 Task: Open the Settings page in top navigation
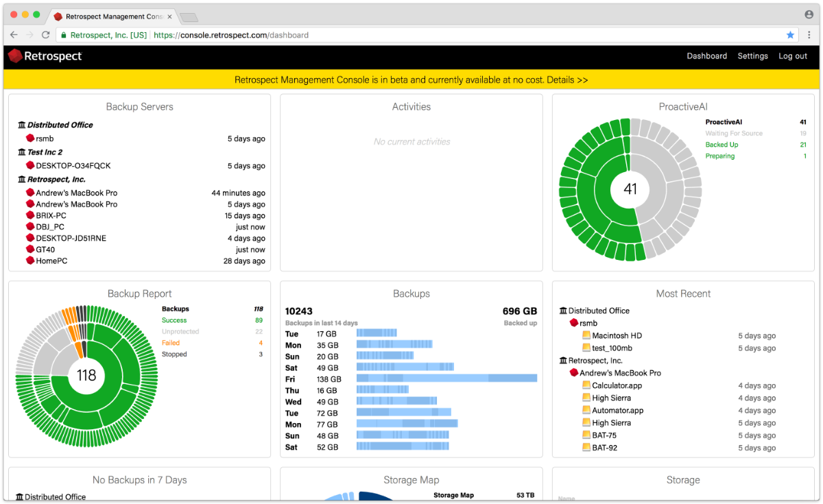752,56
